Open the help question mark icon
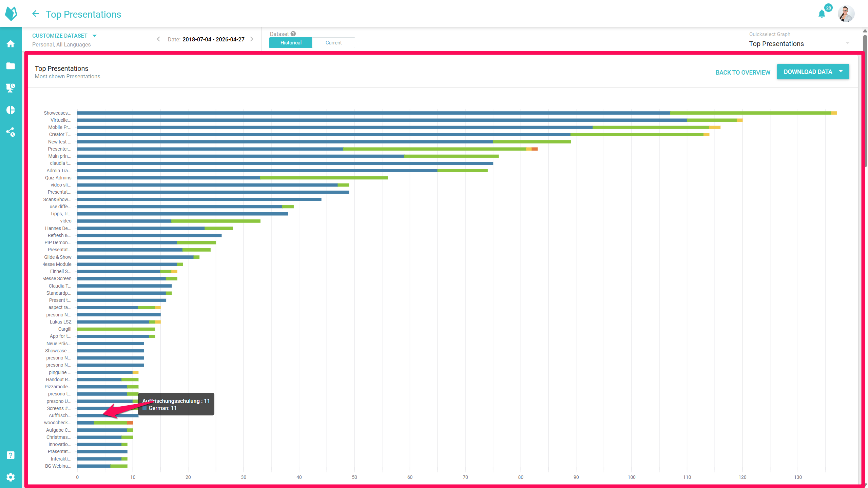The image size is (868, 488). click(x=11, y=455)
